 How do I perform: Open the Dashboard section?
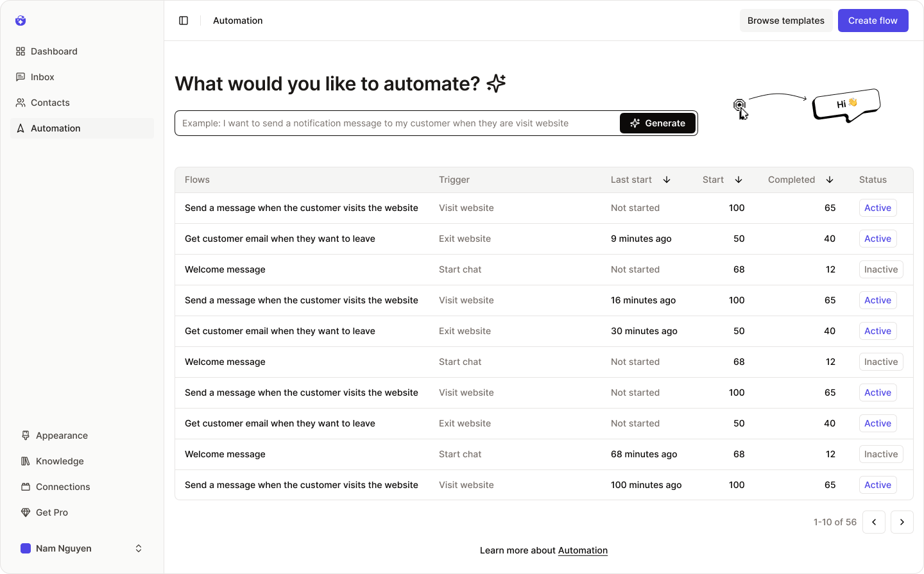coord(54,51)
